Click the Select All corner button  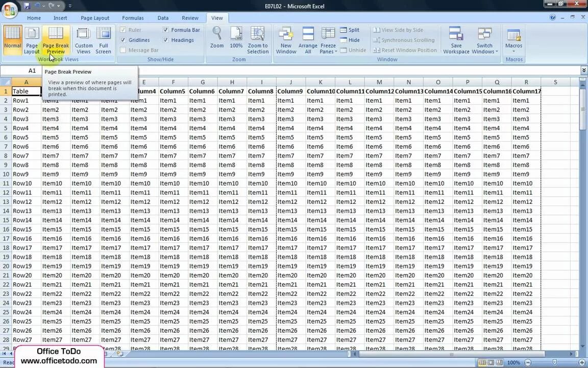[x=6, y=82]
